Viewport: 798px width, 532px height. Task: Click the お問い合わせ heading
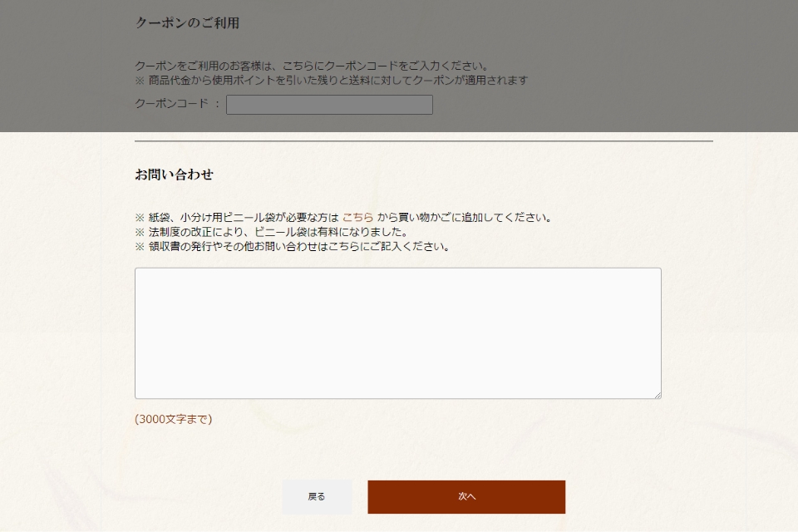[x=174, y=175]
